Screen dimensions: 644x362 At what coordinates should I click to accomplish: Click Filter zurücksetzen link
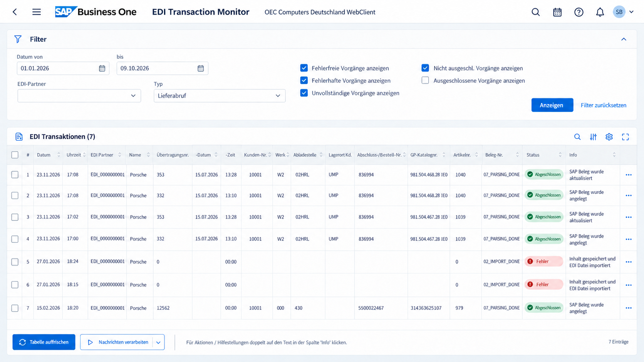603,105
